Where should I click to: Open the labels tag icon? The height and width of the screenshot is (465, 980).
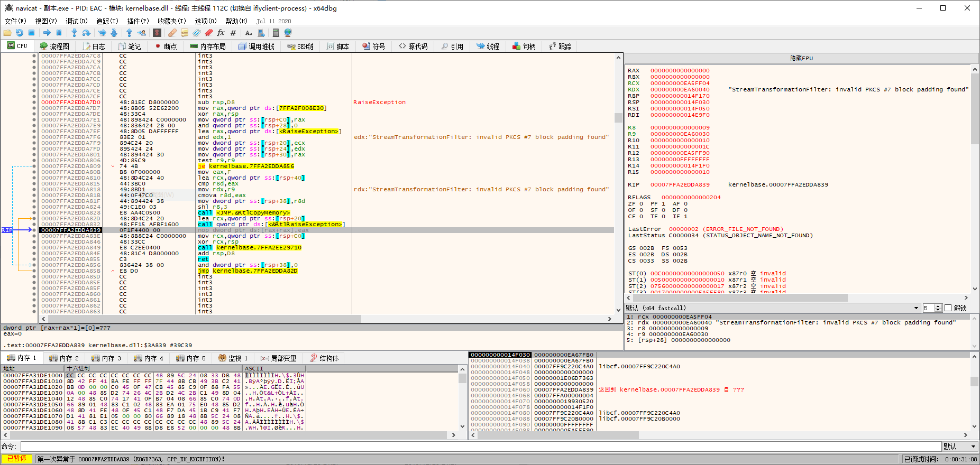[197, 33]
